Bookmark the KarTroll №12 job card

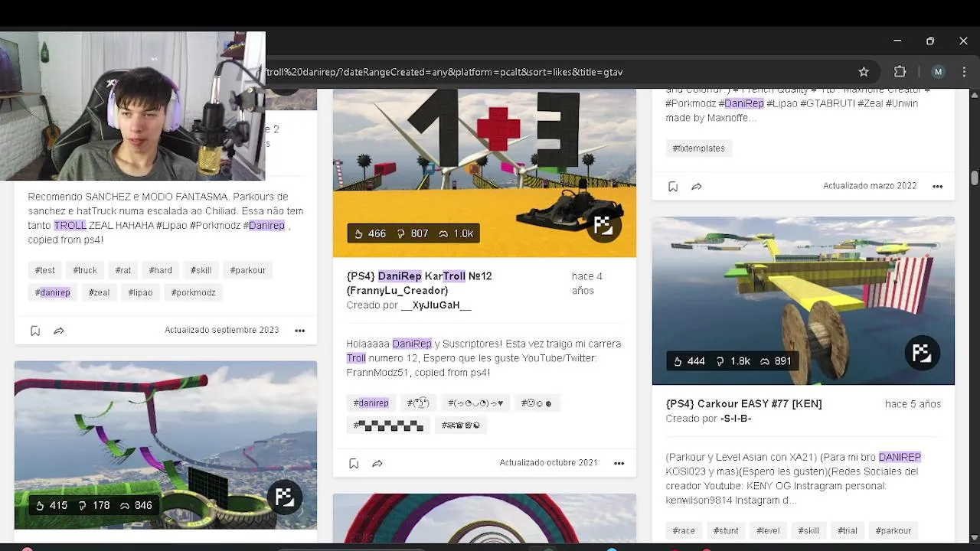(354, 463)
